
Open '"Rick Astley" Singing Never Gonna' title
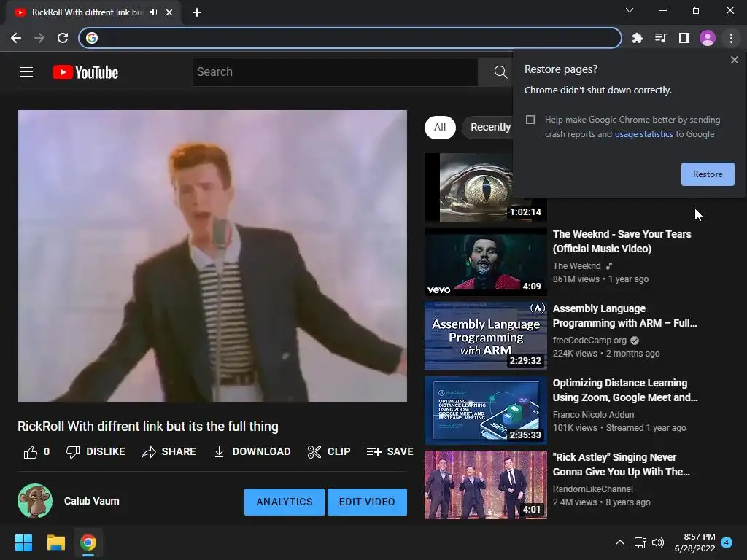pos(622,464)
